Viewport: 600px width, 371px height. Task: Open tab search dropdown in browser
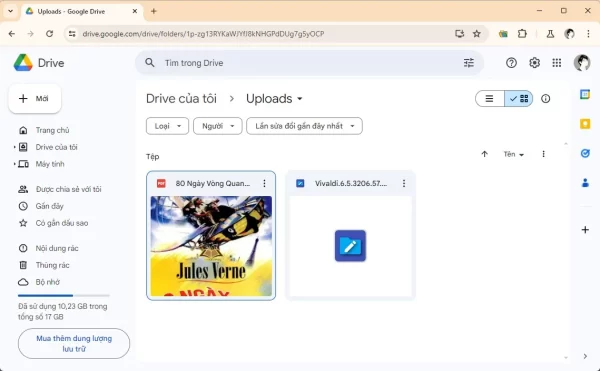pyautogui.click(x=11, y=11)
